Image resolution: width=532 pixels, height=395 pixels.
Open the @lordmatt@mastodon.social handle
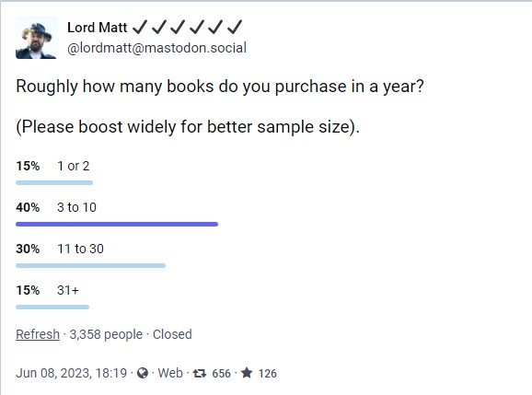coord(156,48)
